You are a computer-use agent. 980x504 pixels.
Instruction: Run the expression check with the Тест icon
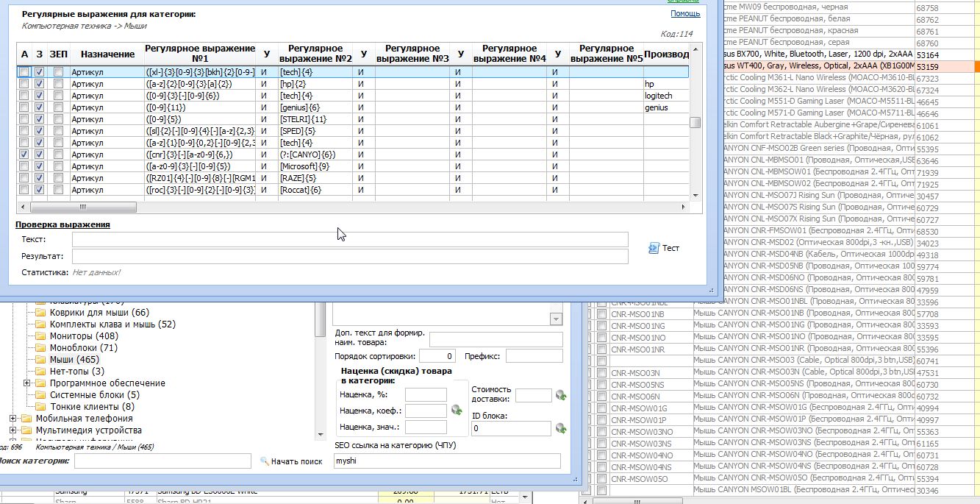pos(654,249)
